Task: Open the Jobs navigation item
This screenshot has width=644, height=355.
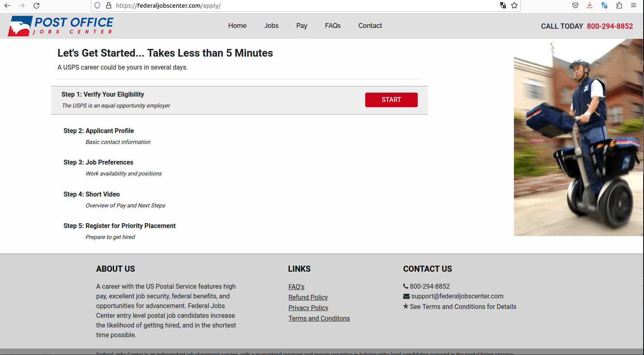Action: (271, 25)
